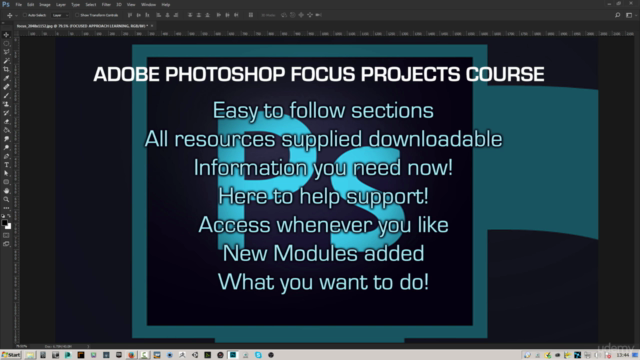
Task: Select the Ellipse shape tool
Action: point(6,182)
